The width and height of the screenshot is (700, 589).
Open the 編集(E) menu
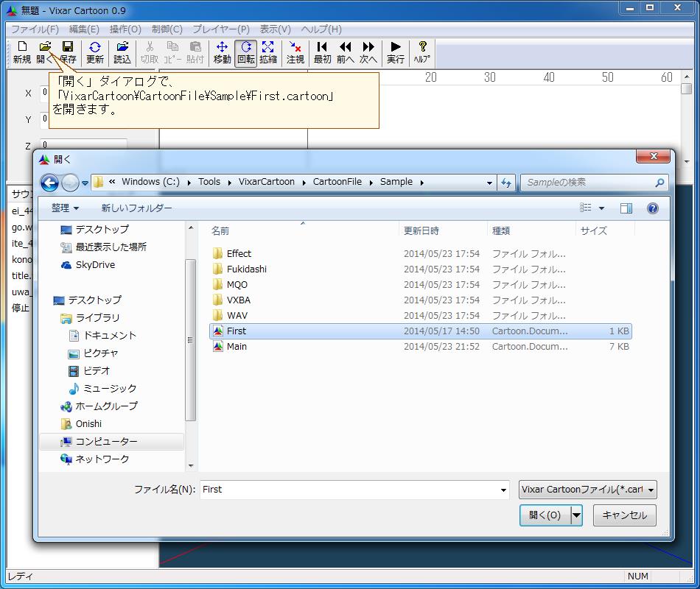pyautogui.click(x=84, y=29)
